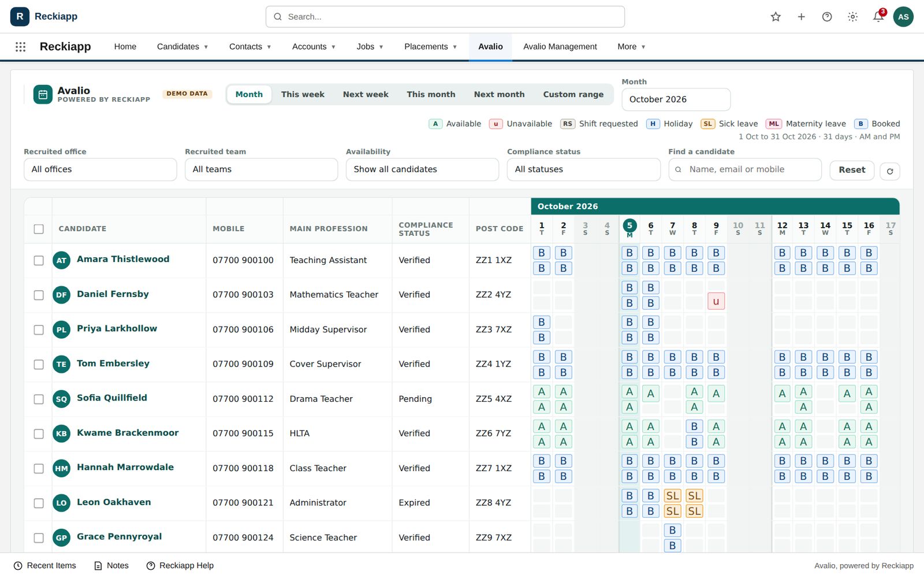Open Tom Embersley's candidate link
The image size is (924, 578).
113,364
